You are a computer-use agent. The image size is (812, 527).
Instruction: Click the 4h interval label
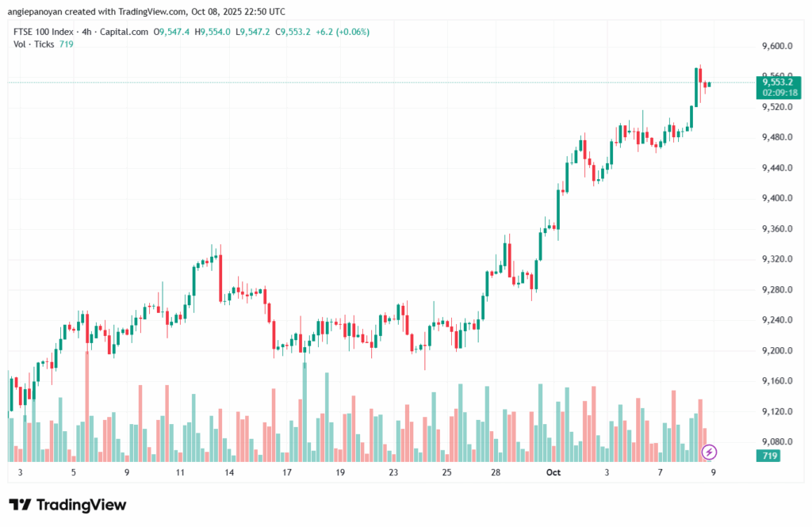tap(88, 32)
